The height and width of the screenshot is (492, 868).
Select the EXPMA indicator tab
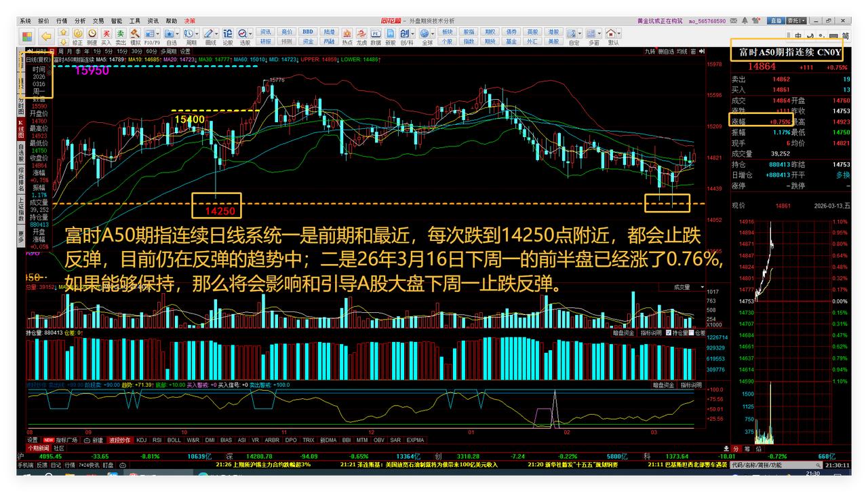tap(415, 440)
